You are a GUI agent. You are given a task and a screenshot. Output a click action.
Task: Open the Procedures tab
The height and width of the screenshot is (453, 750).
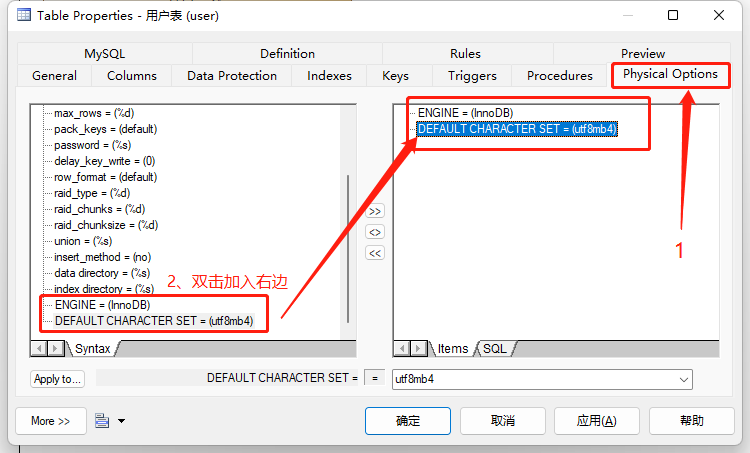[560, 76]
